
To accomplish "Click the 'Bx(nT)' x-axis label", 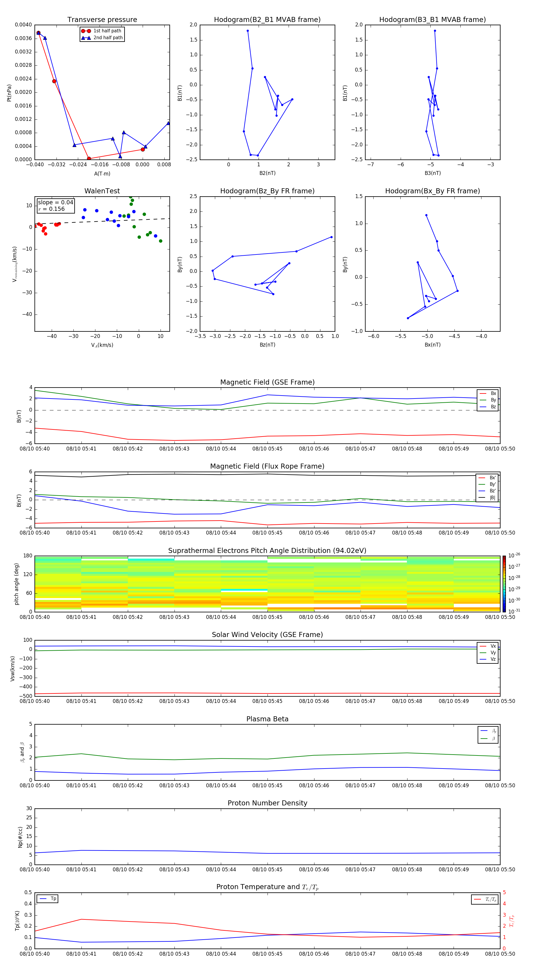I will [432, 345].
